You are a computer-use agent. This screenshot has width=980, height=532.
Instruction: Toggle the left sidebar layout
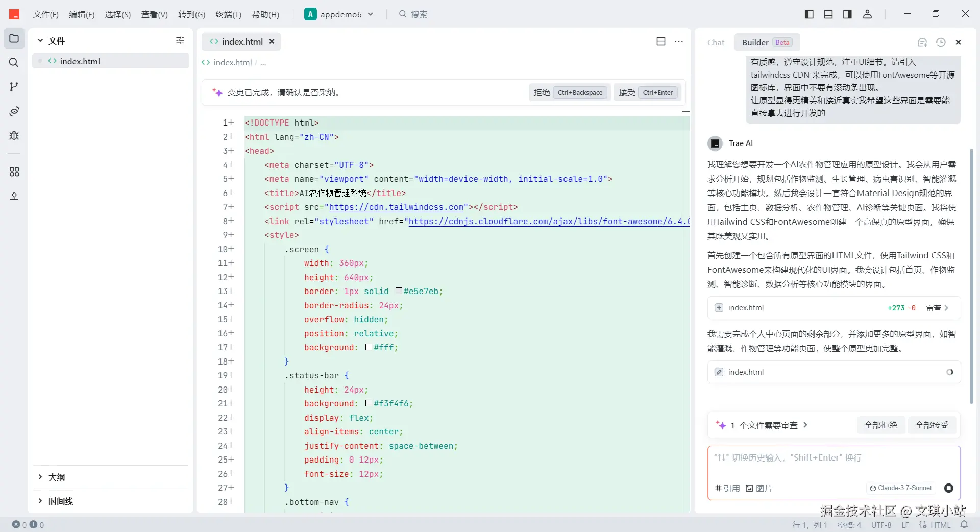coord(809,14)
